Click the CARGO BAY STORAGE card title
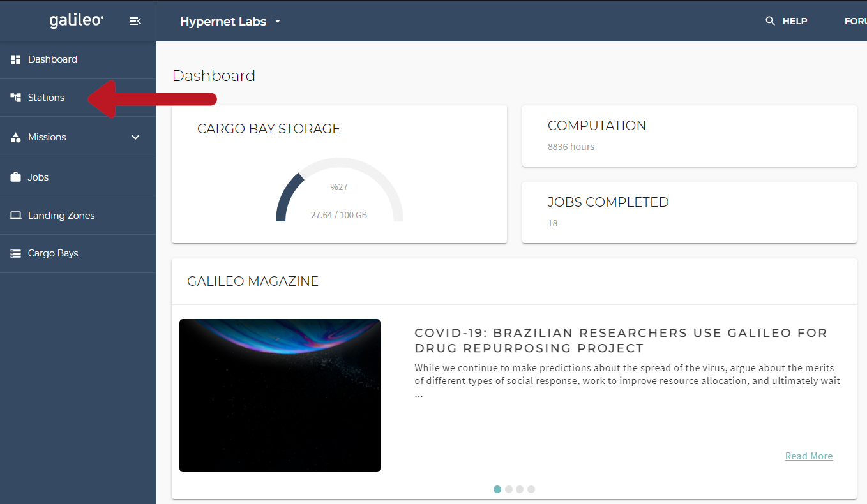This screenshot has height=504, width=867. (269, 129)
